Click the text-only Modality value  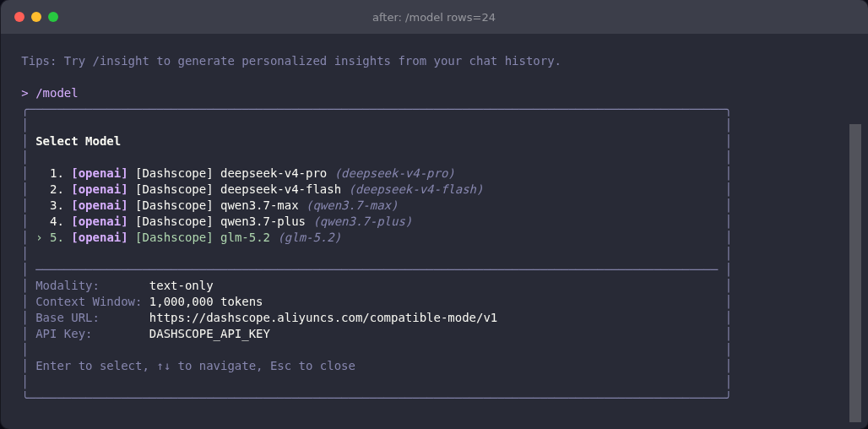(x=181, y=285)
